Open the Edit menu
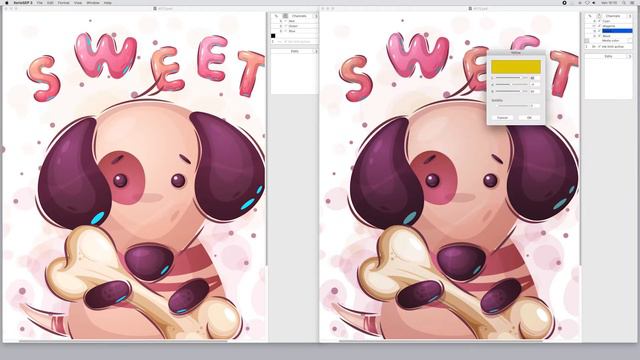640x360 pixels. coord(50,2)
